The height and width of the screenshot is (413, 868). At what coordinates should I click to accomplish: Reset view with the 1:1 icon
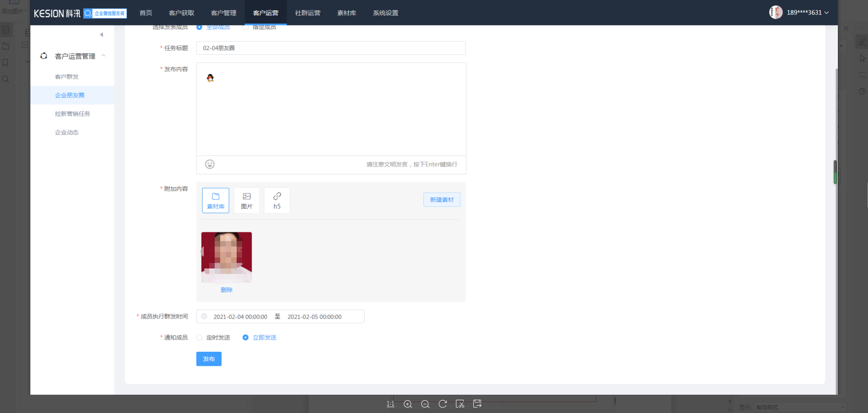pos(390,404)
